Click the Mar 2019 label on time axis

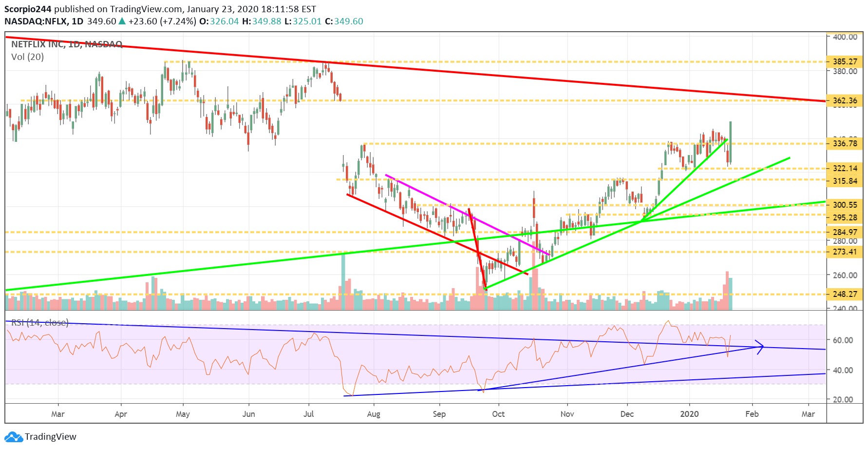click(58, 414)
